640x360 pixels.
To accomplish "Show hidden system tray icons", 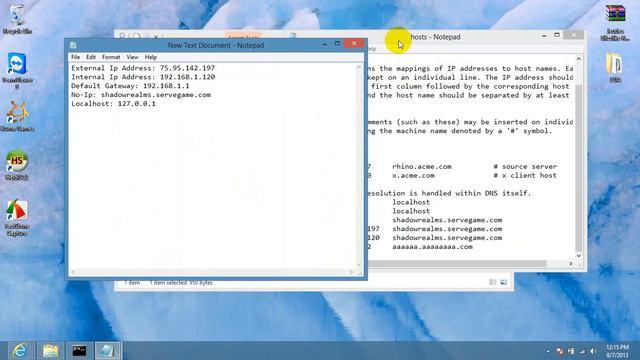I will click(x=548, y=351).
